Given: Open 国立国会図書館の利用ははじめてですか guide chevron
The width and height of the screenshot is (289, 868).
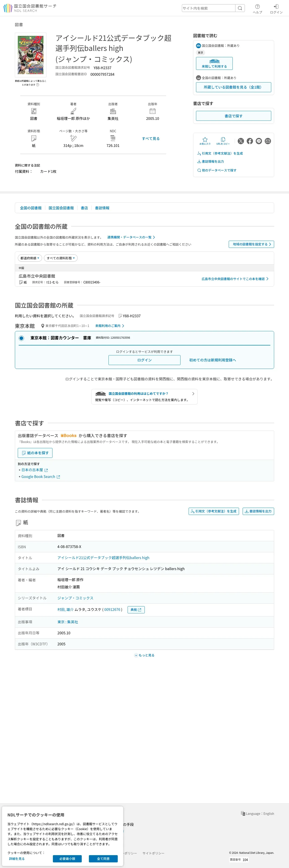Looking at the screenshot, I should [193, 394].
